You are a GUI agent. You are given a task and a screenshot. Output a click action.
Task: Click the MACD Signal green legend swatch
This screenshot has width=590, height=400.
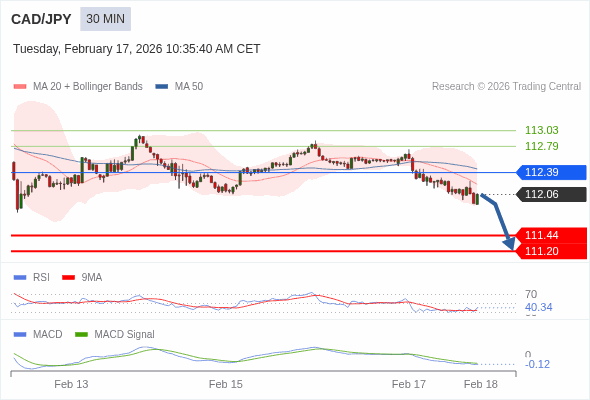pyautogui.click(x=81, y=335)
